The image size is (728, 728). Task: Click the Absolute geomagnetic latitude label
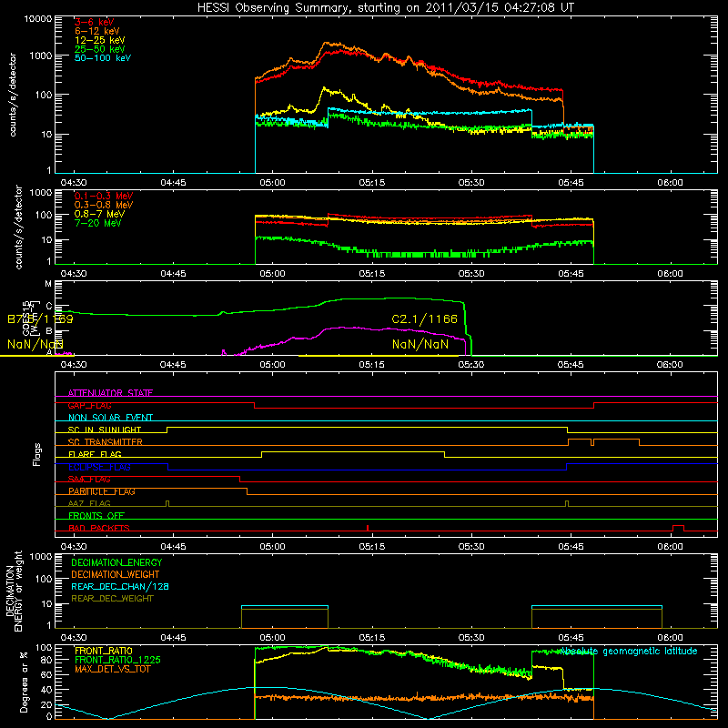click(x=629, y=652)
